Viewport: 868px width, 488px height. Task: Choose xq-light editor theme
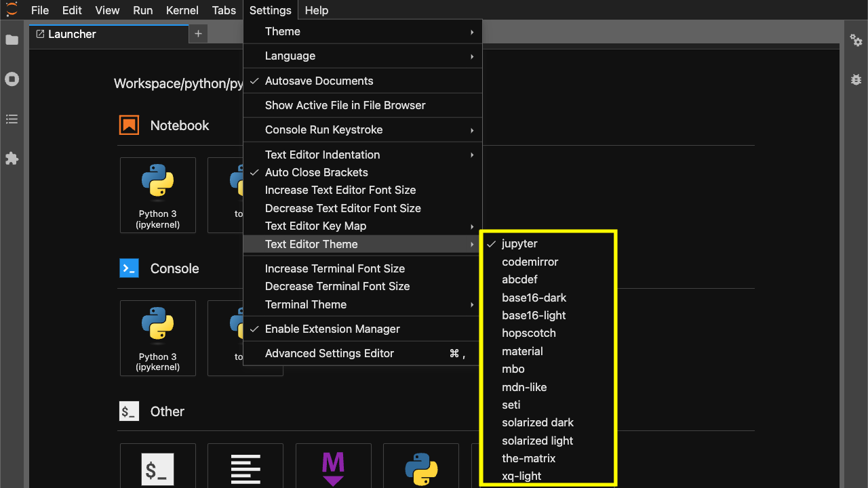point(548,476)
